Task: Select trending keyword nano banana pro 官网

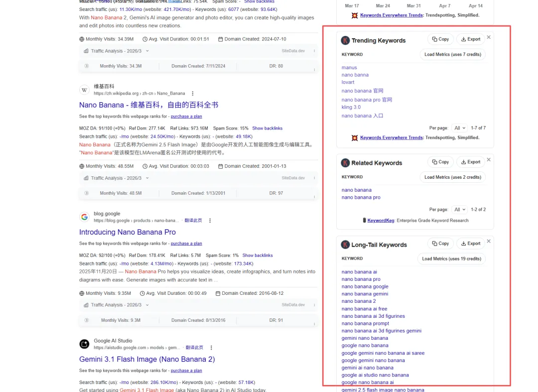Action: pyautogui.click(x=367, y=100)
